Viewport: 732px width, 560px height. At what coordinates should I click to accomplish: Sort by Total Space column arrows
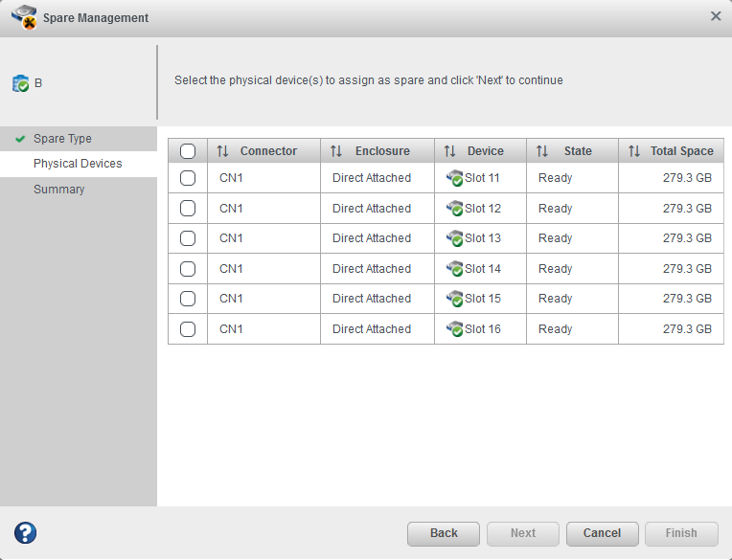[634, 151]
